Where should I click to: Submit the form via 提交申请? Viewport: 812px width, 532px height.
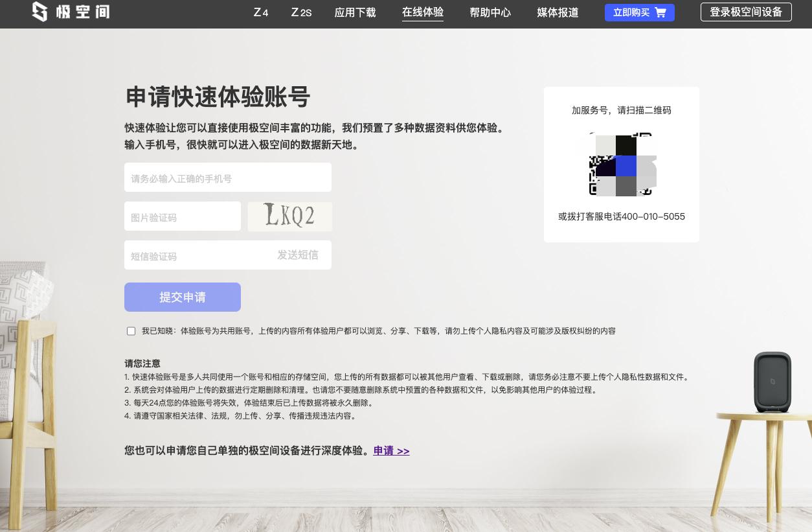183,297
